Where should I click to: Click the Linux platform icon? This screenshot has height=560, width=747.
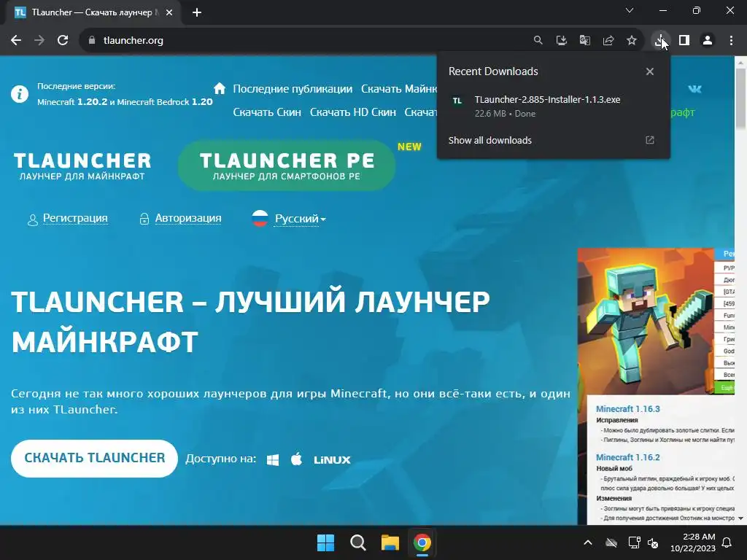click(332, 460)
